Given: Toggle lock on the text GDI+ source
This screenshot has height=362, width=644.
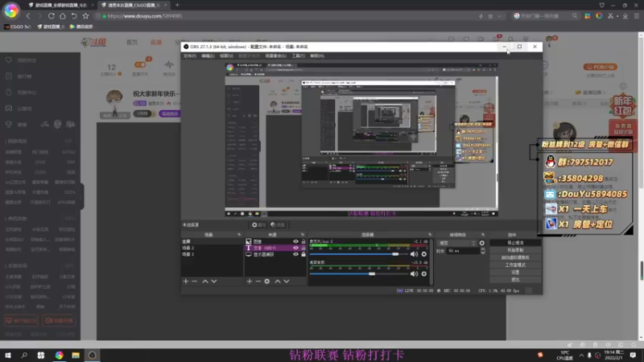Looking at the screenshot, I should (303, 248).
